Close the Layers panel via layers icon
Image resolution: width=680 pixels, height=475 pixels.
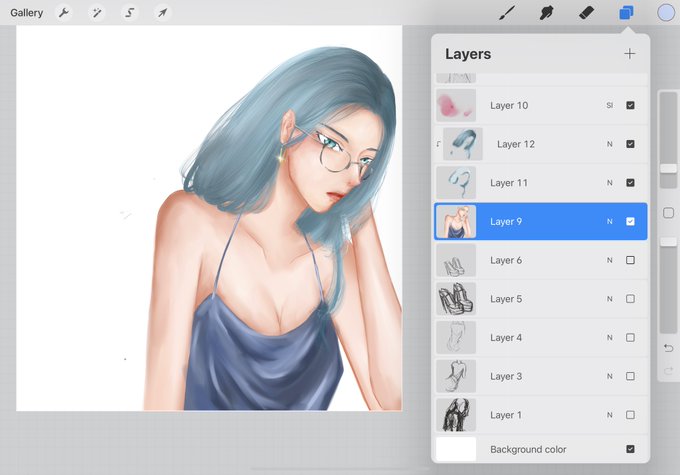(x=626, y=13)
